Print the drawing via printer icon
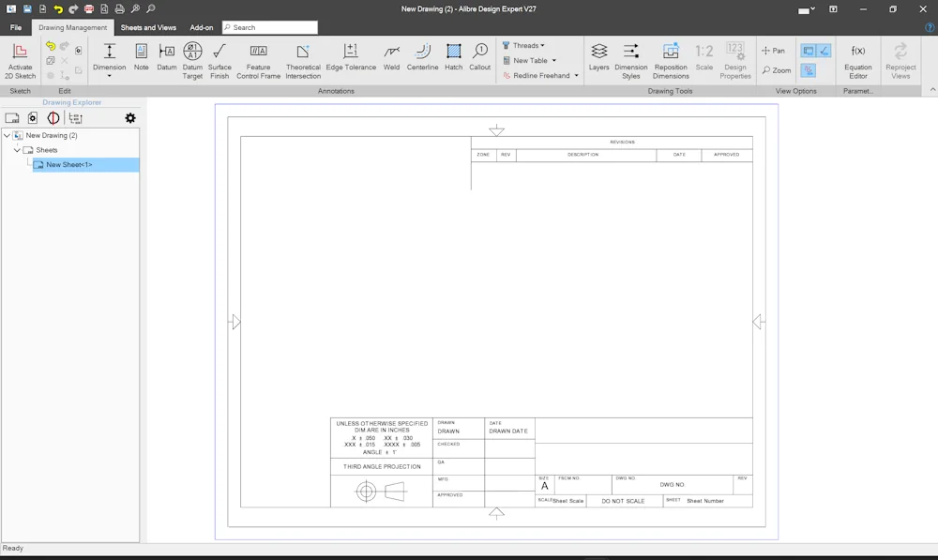Viewport: 938px width, 560px height. [120, 9]
